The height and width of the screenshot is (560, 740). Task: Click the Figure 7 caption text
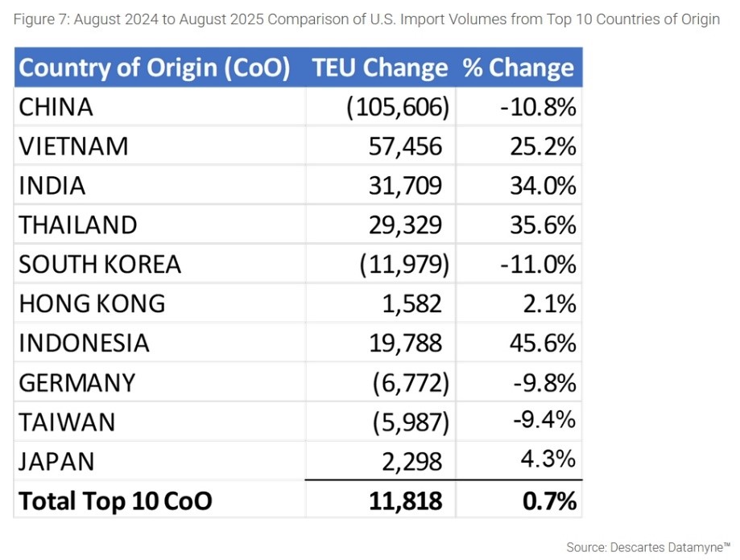[366, 19]
